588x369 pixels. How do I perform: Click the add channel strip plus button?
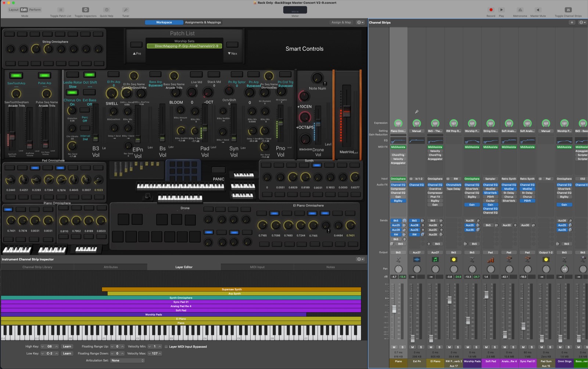pos(572,22)
